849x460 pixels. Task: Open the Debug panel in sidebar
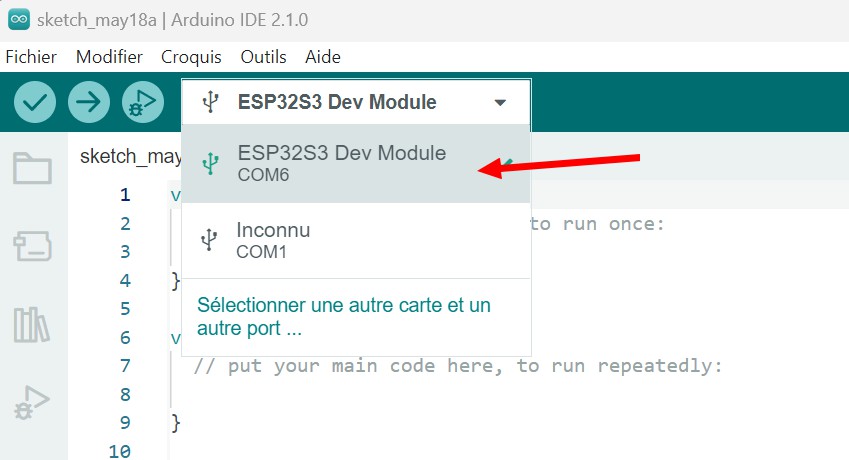(x=31, y=403)
